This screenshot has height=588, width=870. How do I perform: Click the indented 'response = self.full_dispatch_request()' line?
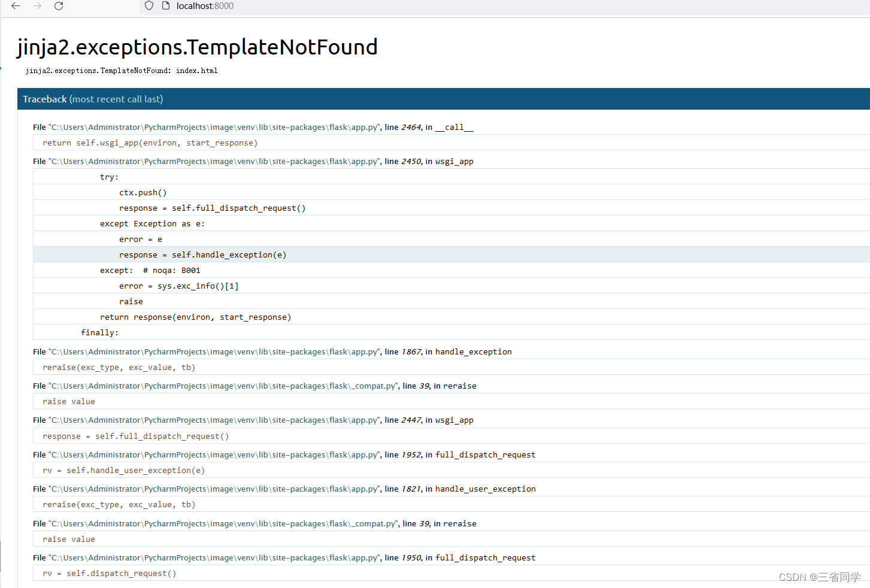tap(451, 208)
